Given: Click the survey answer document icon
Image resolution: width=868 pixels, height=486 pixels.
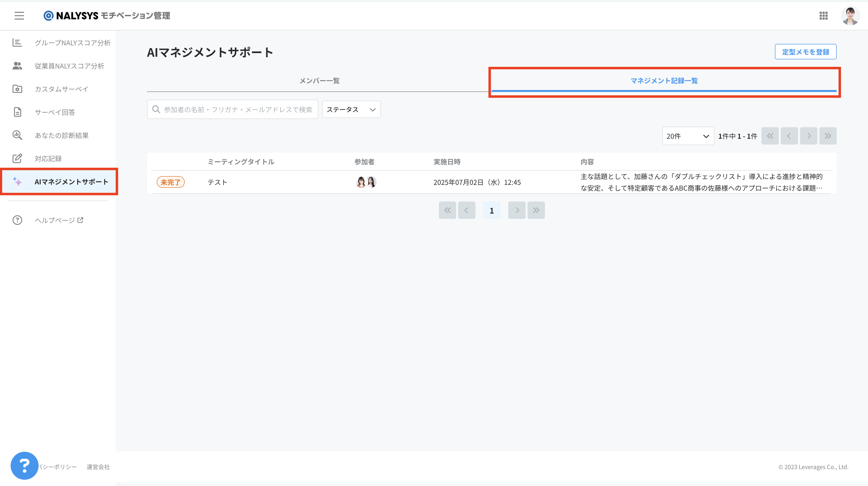Looking at the screenshot, I should [17, 112].
